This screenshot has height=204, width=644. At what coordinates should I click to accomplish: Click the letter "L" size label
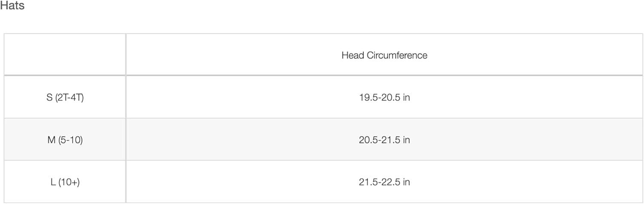pyautogui.click(x=53, y=182)
